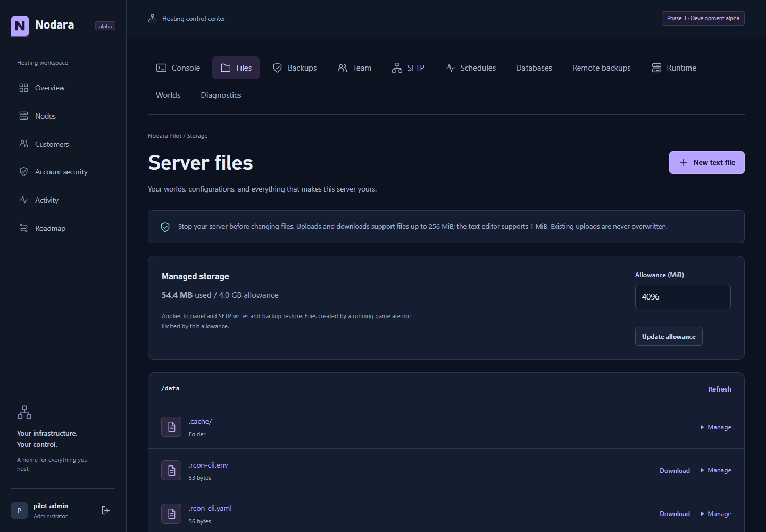Open Overview via its grid icon

tap(23, 88)
